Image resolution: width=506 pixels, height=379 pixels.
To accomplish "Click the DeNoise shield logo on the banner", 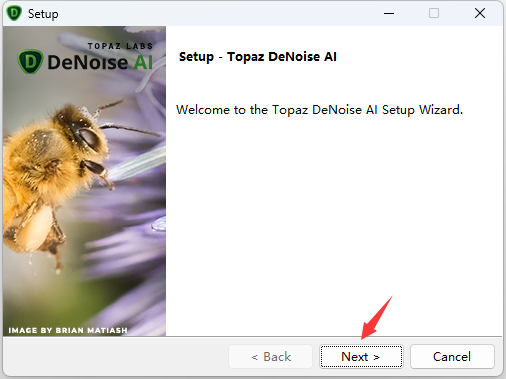I will 30,62.
